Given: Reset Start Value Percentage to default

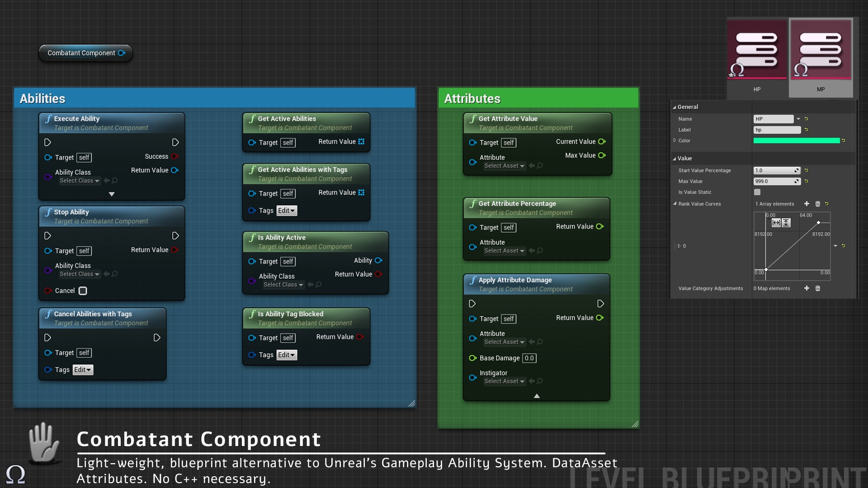Looking at the screenshot, I should pos(806,170).
